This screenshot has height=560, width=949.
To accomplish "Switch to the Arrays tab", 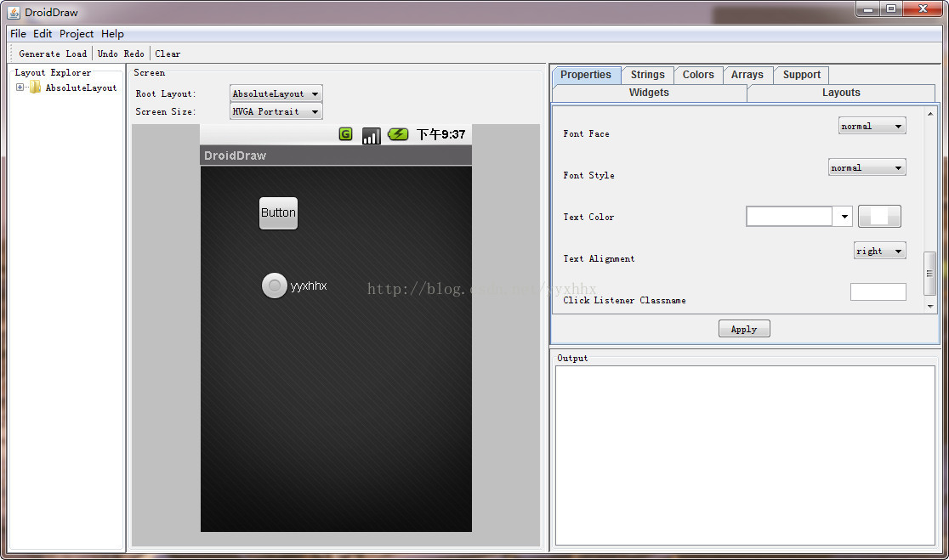I will pyautogui.click(x=747, y=75).
